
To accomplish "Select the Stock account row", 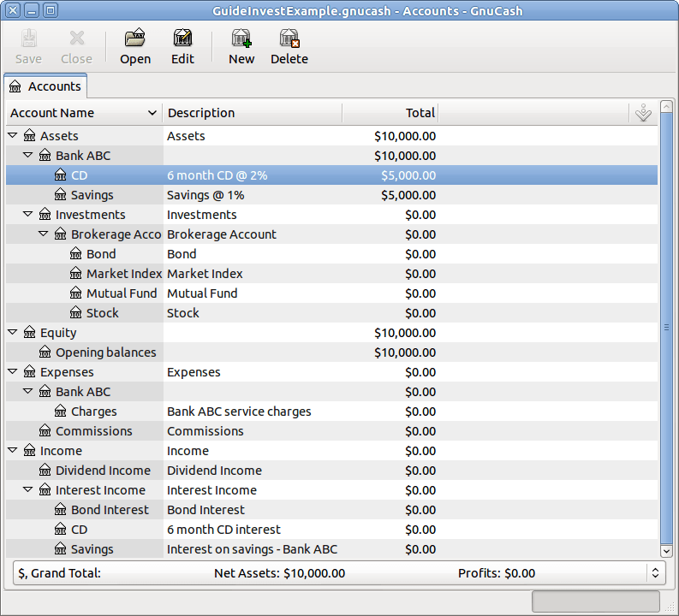I will click(x=331, y=313).
